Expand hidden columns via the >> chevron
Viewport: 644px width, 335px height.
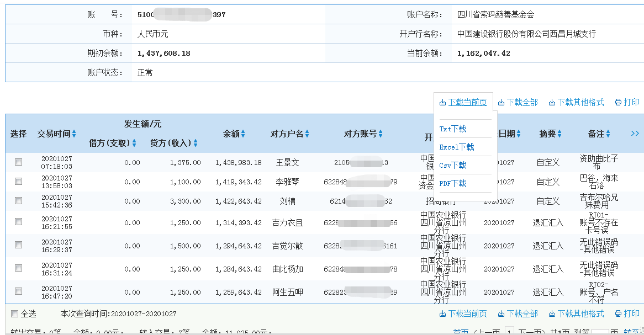pos(634,132)
